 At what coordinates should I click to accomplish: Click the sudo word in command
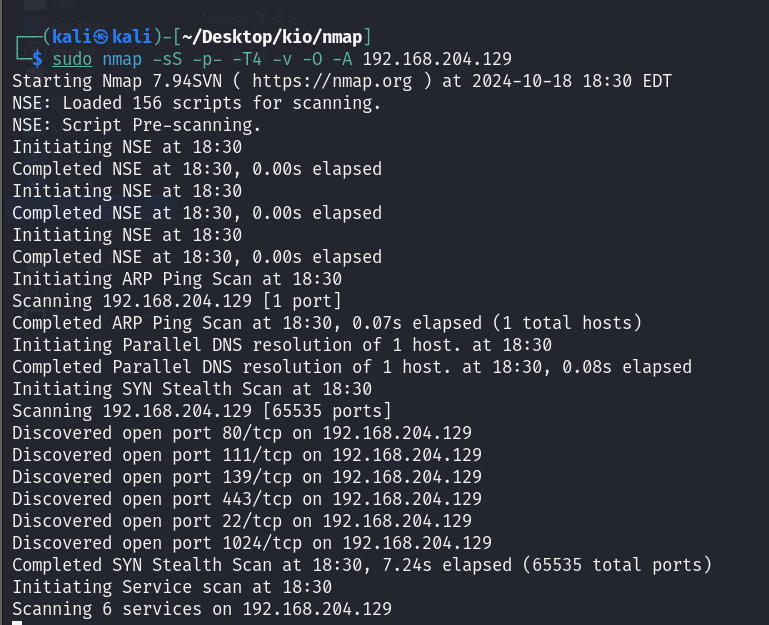(x=72, y=59)
